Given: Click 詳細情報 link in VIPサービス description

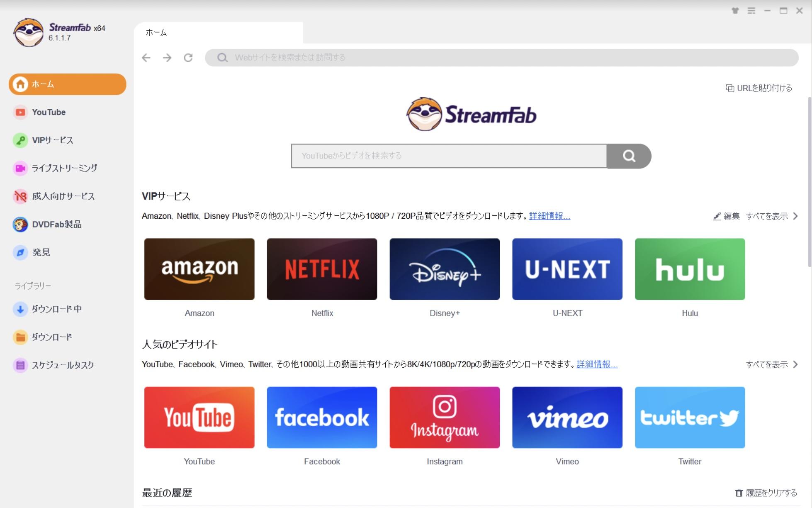Looking at the screenshot, I should click(549, 216).
